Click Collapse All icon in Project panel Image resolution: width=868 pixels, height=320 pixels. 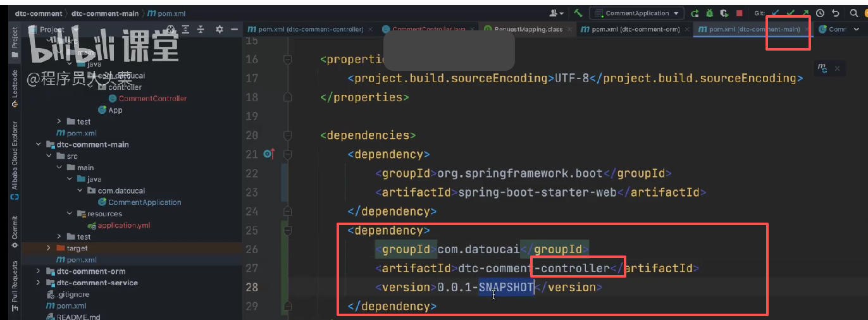(201, 29)
